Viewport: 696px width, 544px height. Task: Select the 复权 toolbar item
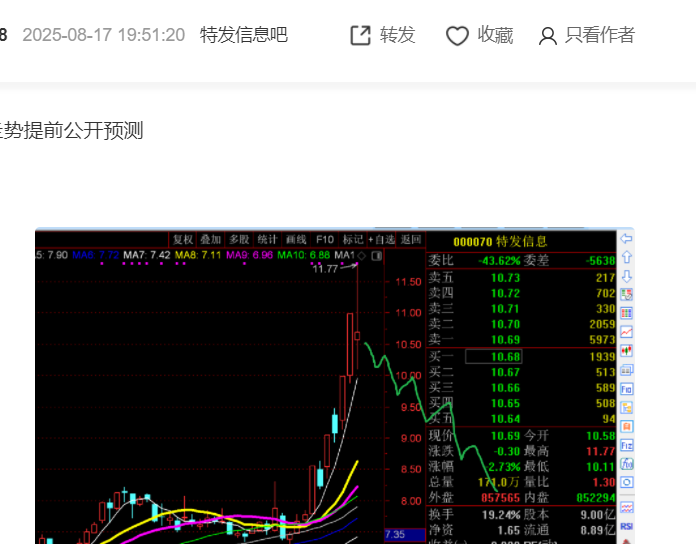coord(183,240)
